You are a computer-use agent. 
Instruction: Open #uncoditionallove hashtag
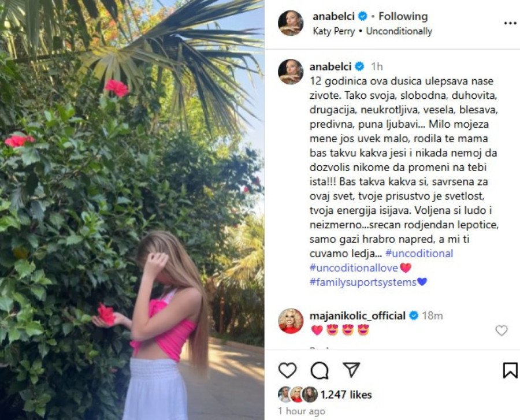(354, 267)
